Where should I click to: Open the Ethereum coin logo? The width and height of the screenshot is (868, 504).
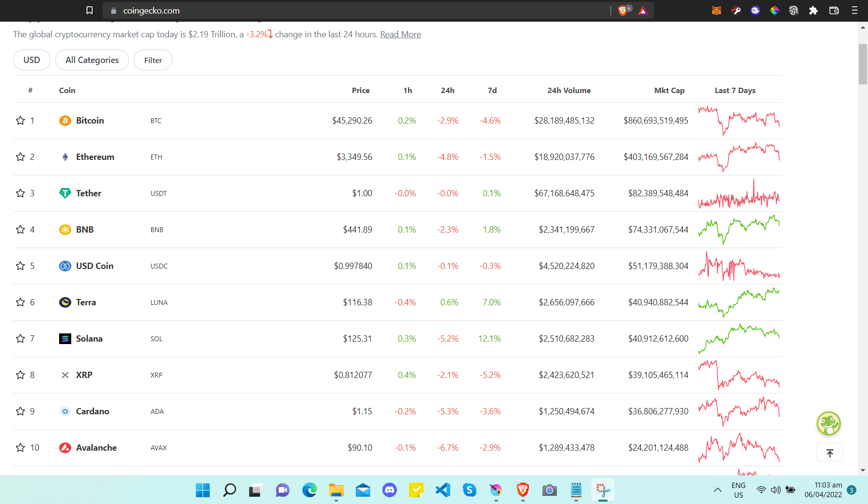pos(65,157)
